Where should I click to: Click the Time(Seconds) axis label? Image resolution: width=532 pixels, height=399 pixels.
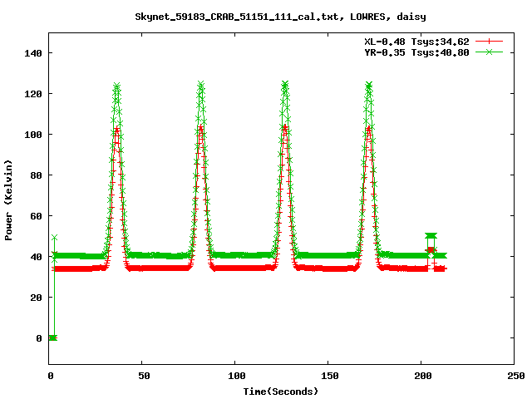[281, 392]
